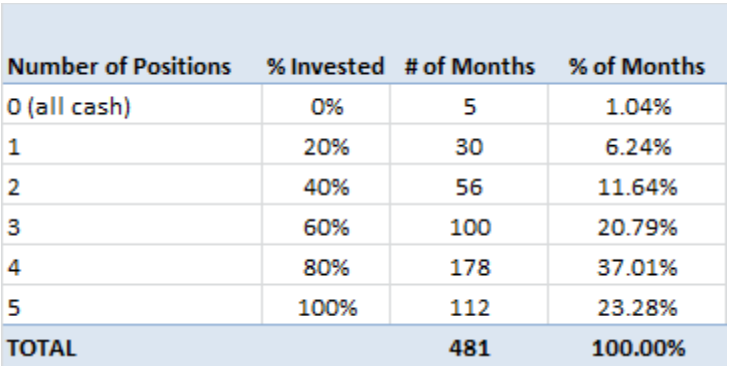Select the 11.64% cell
Image resolution: width=732 pixels, height=370 pixels.
point(638,188)
